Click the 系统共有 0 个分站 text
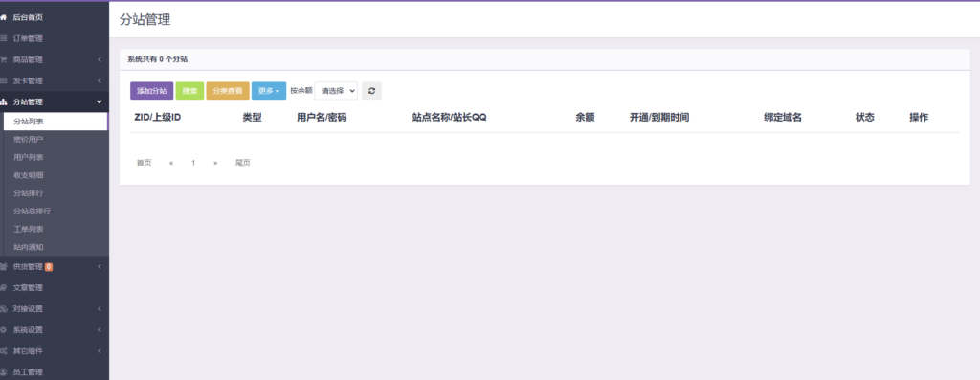The image size is (980, 380). (158, 59)
